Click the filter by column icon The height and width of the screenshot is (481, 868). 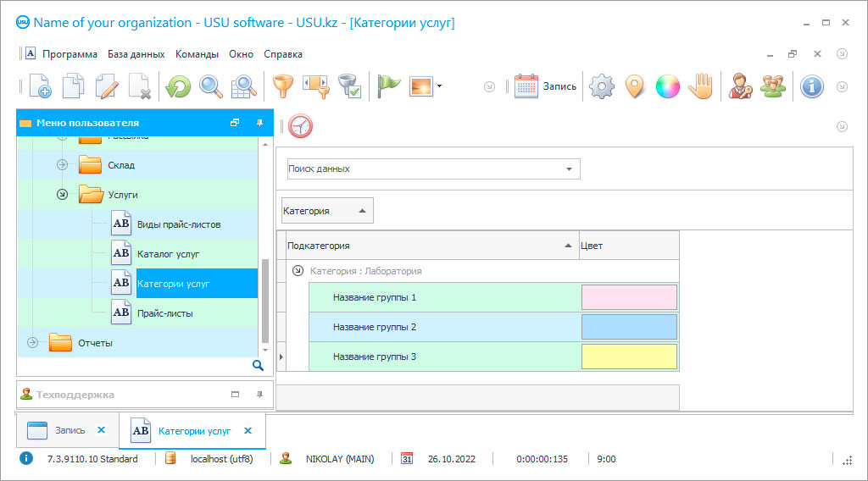tap(317, 86)
